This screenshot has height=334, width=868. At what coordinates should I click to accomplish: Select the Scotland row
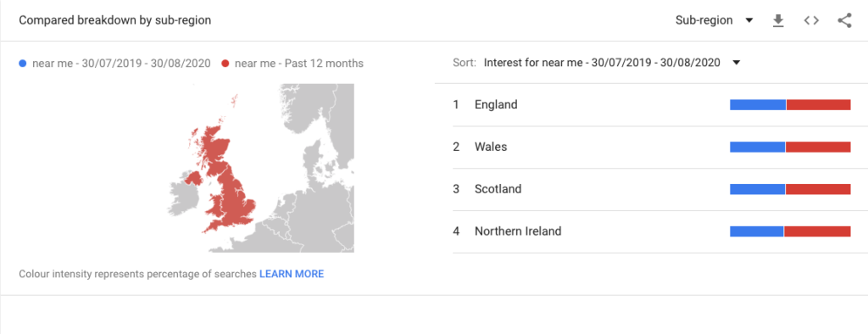(652, 189)
